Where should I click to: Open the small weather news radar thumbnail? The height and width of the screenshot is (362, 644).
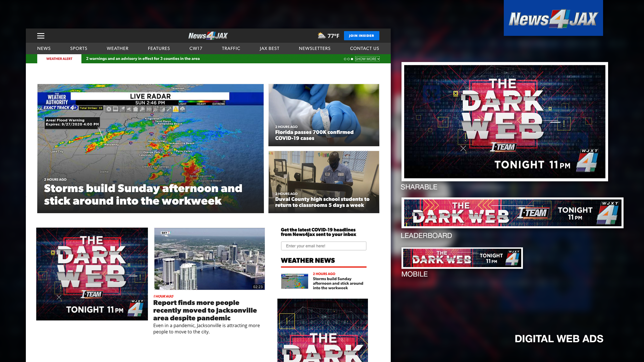coord(294,281)
